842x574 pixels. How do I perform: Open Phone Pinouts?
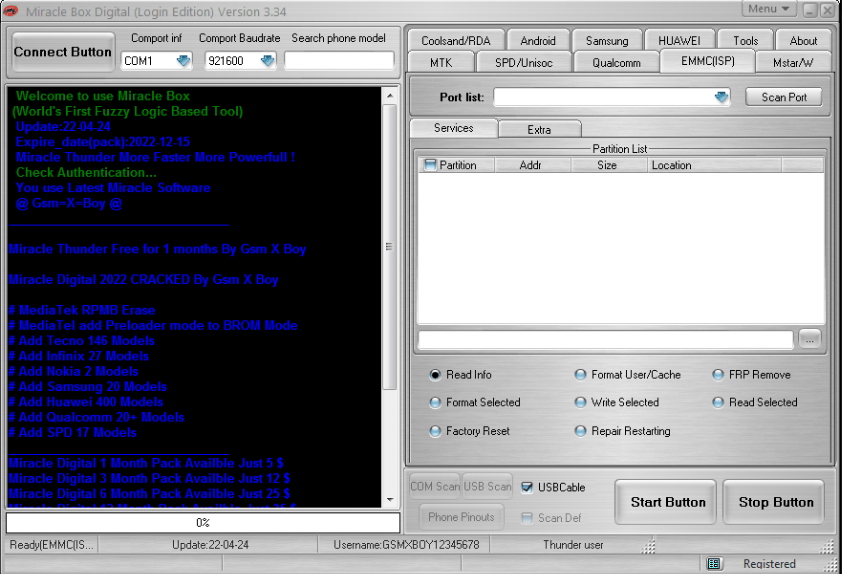tap(461, 517)
